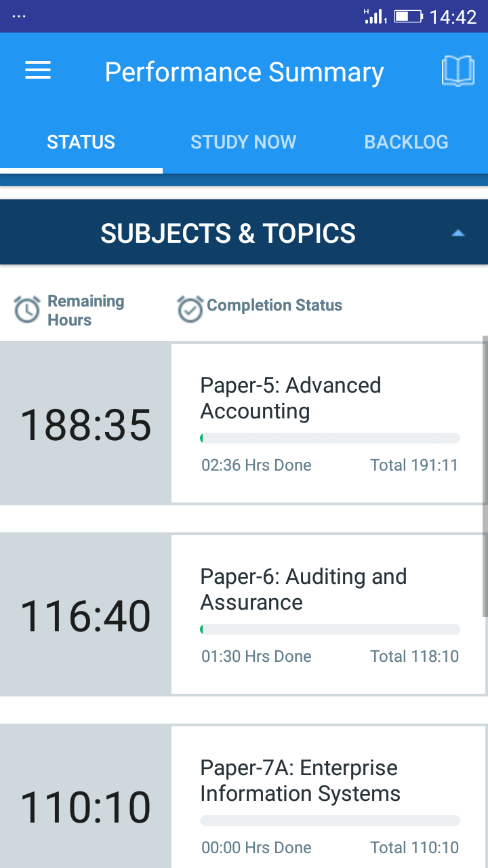
Task: Tap the battery icon in status bar
Action: click(408, 16)
